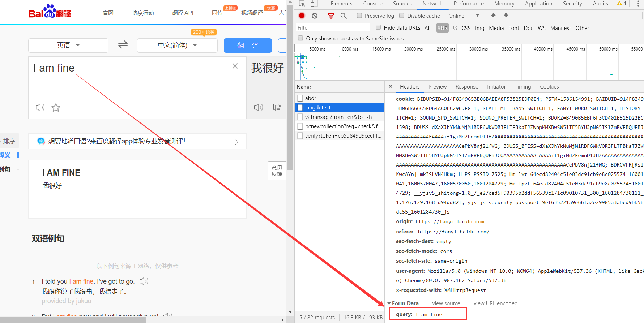
Task: Swap source and target languages
Action: (123, 45)
